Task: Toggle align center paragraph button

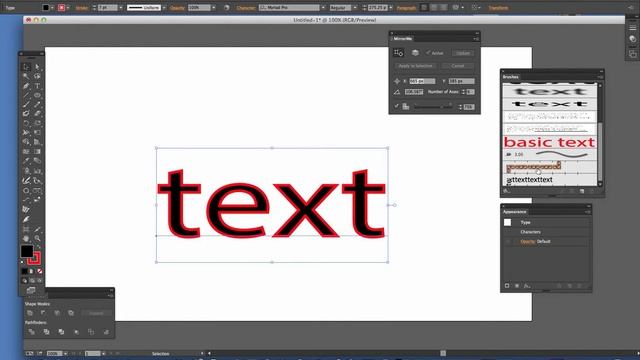Action: [x=434, y=8]
